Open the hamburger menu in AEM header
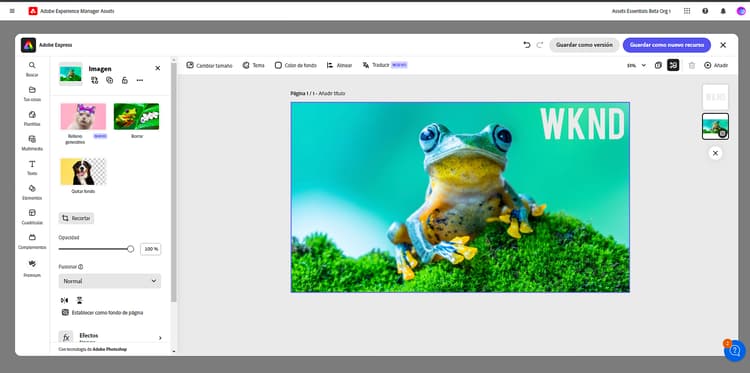Screen dimensions: 750x373 pyautogui.click(x=12, y=11)
